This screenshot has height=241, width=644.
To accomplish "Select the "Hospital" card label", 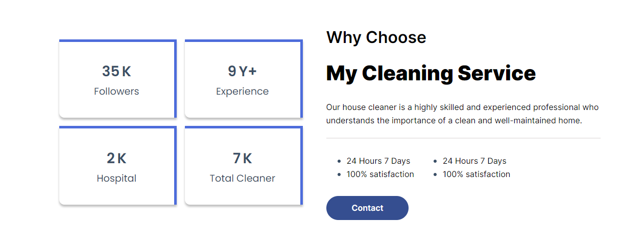I will tap(116, 179).
